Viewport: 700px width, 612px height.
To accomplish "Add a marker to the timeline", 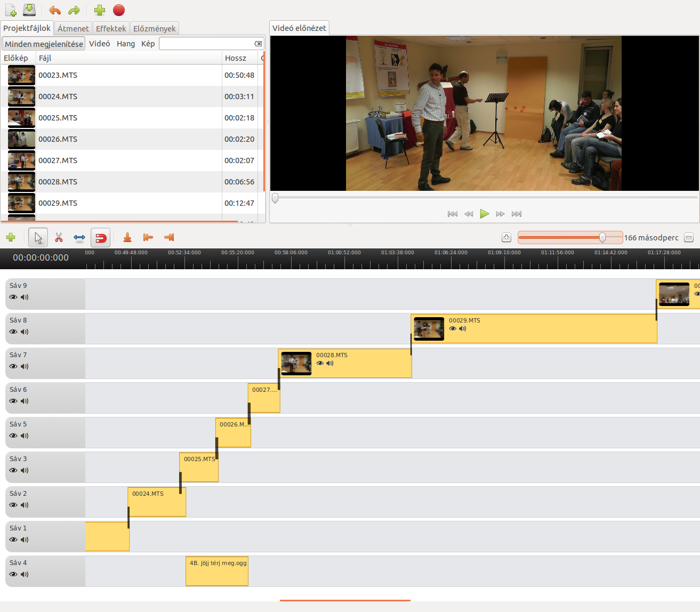I will (x=127, y=238).
